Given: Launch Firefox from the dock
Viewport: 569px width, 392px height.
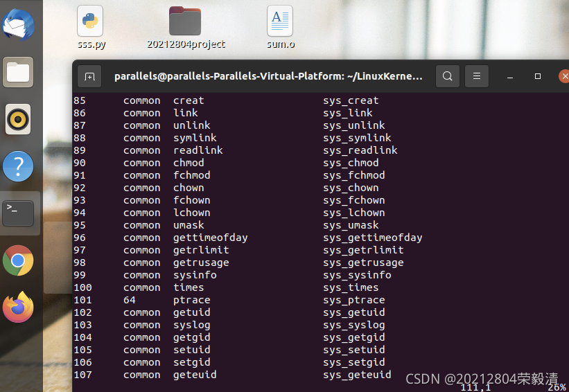Looking at the screenshot, I should tap(18, 307).
